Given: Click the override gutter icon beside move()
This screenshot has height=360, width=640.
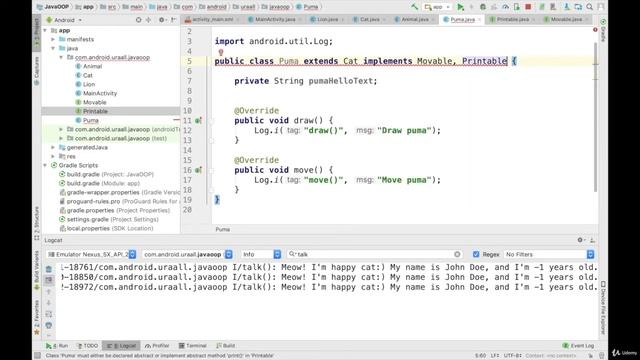Looking at the screenshot, I should click(198, 170).
